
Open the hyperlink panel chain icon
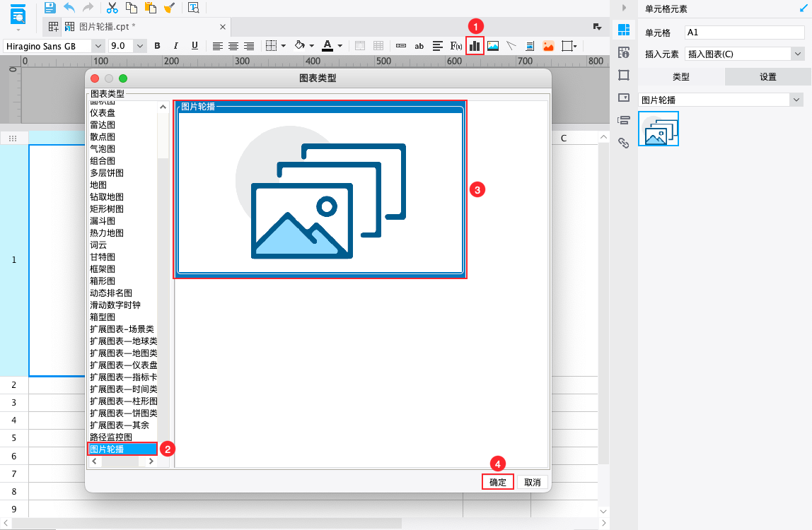[624, 143]
